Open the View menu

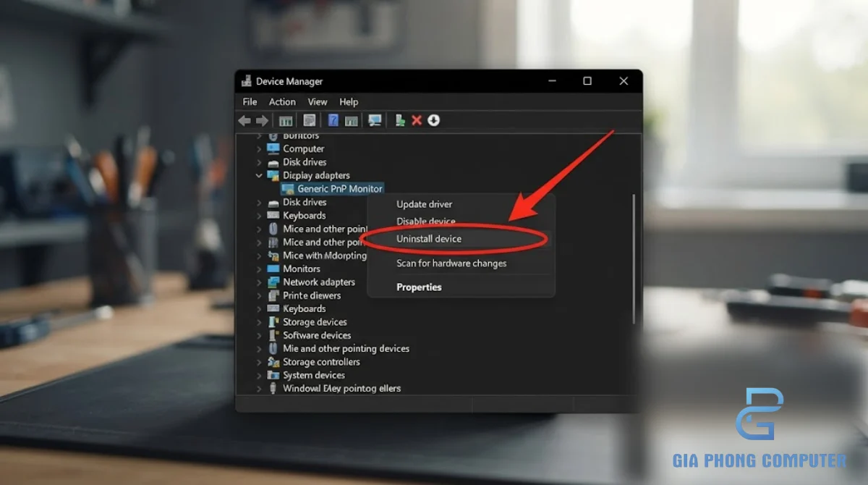coord(318,102)
